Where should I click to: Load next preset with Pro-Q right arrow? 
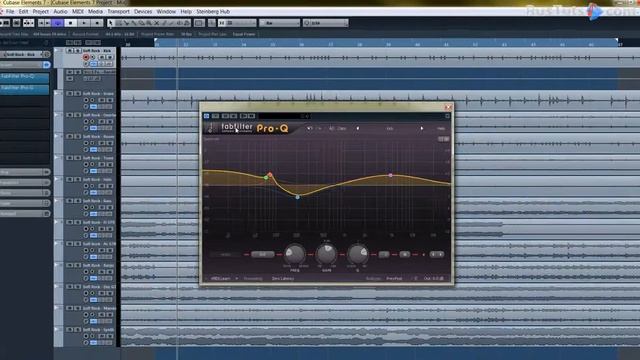[422, 129]
